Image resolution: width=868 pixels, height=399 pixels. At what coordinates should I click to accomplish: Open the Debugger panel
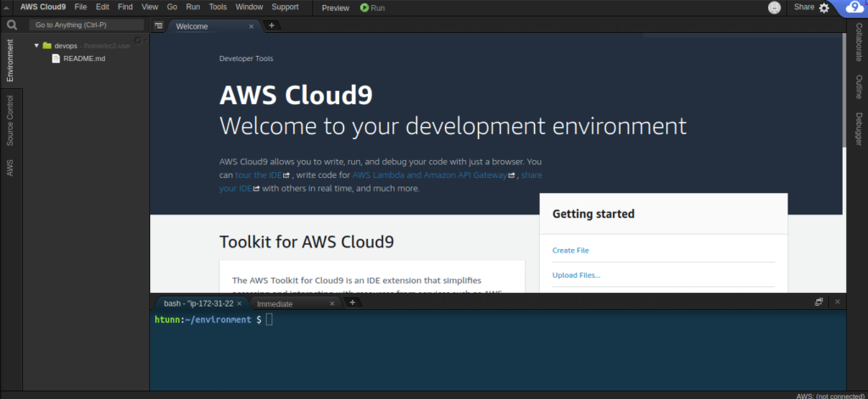859,130
